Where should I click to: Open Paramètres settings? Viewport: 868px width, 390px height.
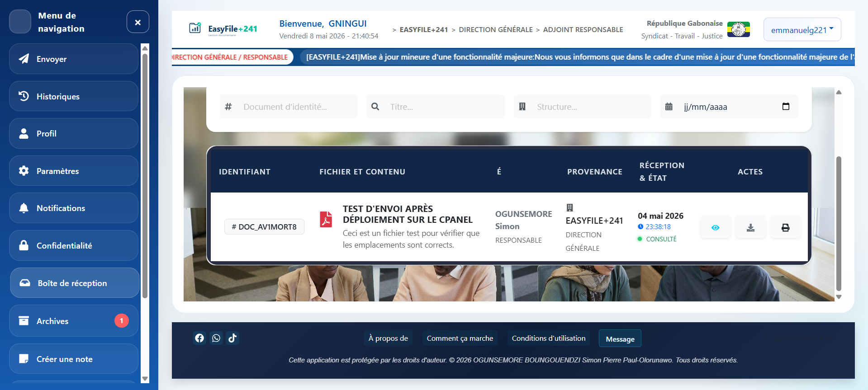pos(74,171)
